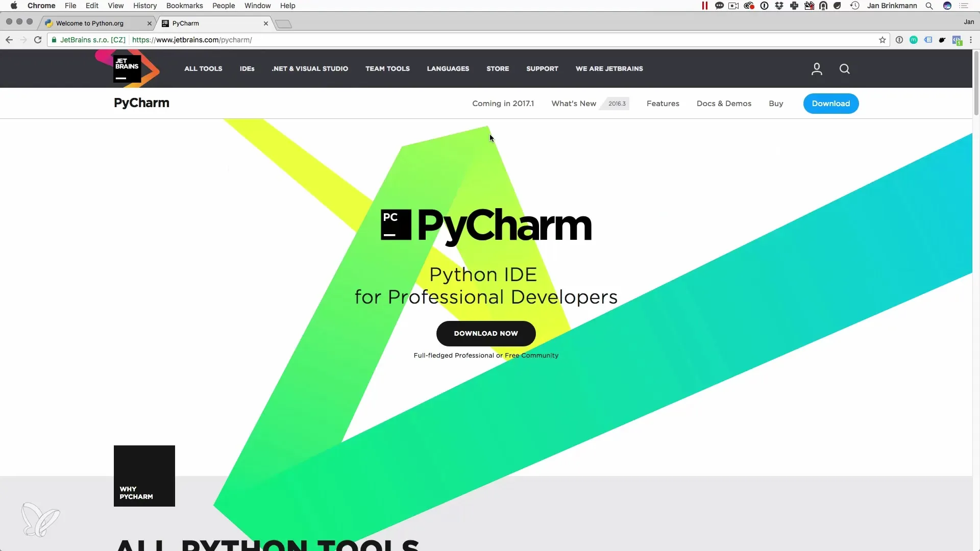Click the macOS Spotlight search icon
This screenshot has width=980, height=551.
pyautogui.click(x=929, y=6)
